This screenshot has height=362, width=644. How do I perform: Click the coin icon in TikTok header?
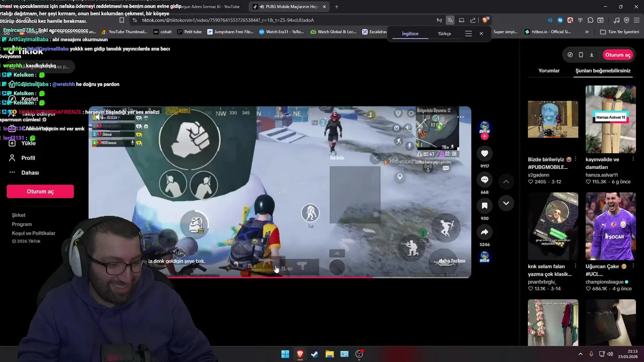tap(570, 55)
